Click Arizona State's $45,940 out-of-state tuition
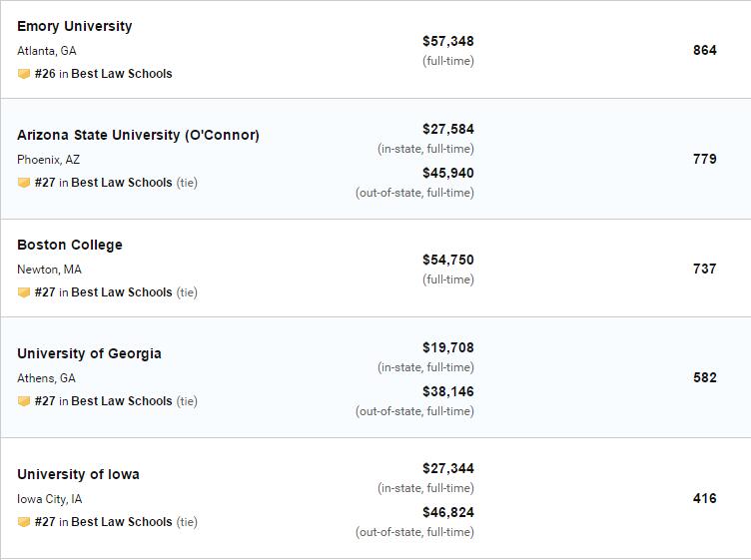 coord(448,173)
